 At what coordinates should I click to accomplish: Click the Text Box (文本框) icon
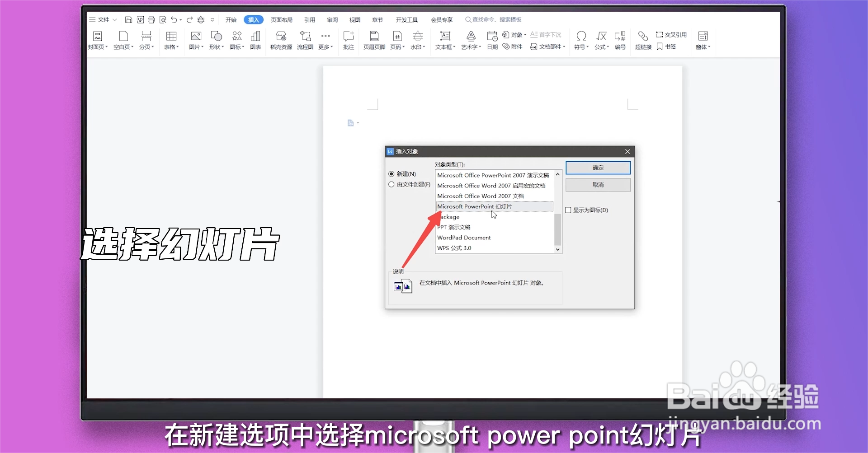tap(445, 36)
